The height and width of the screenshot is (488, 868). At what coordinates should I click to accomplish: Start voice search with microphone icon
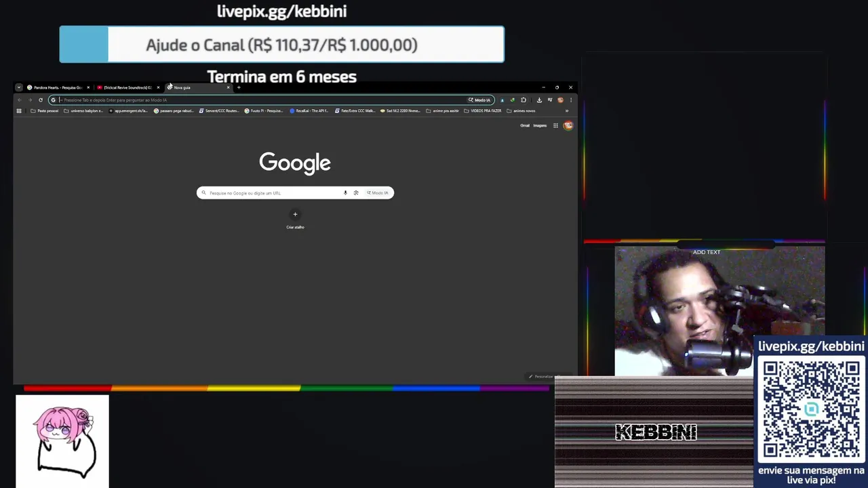pyautogui.click(x=345, y=193)
